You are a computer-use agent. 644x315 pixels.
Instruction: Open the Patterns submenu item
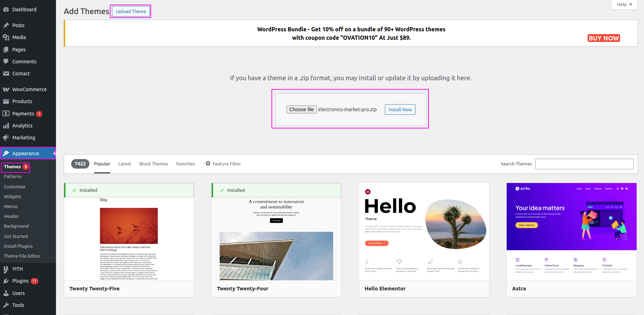(13, 177)
